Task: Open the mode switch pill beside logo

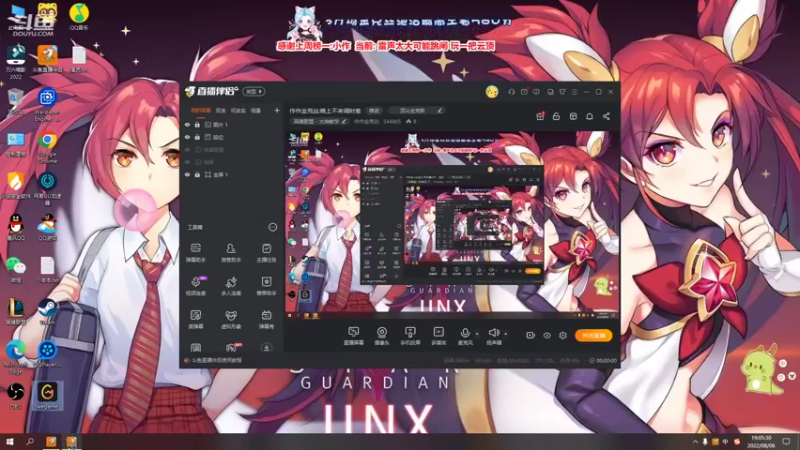Action: point(254,92)
